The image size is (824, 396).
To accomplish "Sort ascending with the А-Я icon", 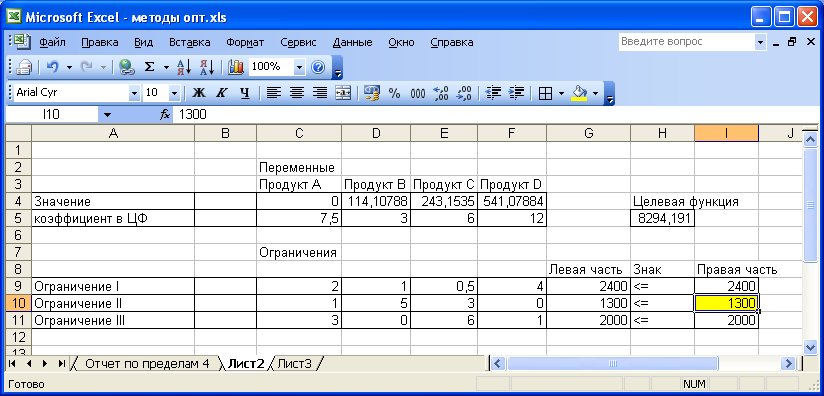I will pyautogui.click(x=184, y=67).
